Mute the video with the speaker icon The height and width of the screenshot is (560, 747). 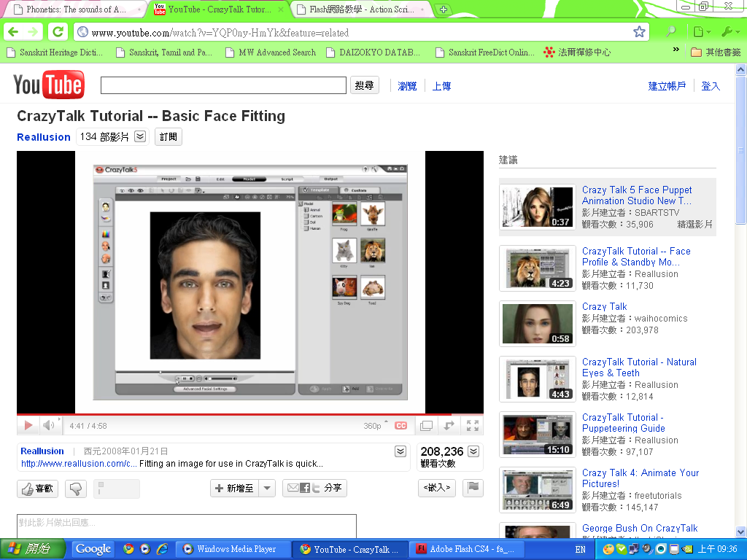coord(48,425)
